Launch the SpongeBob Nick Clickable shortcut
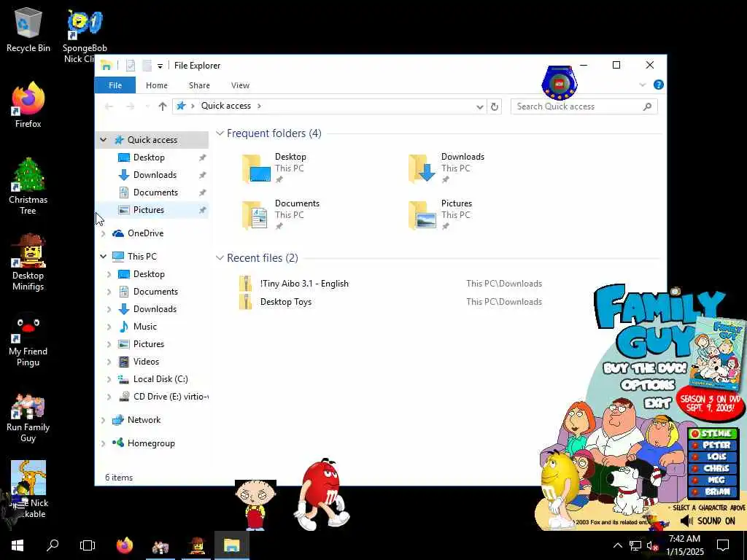The image size is (747, 560). pos(85,35)
